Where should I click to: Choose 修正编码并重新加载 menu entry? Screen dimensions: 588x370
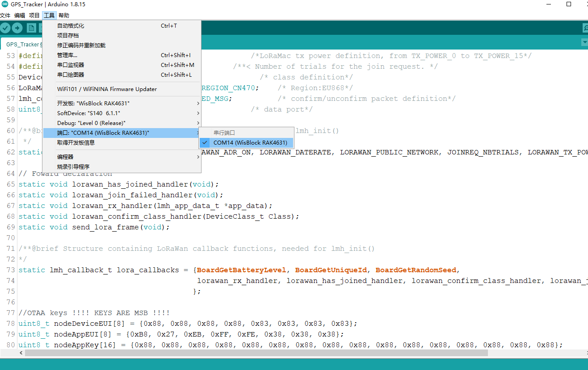pyautogui.click(x=122, y=46)
